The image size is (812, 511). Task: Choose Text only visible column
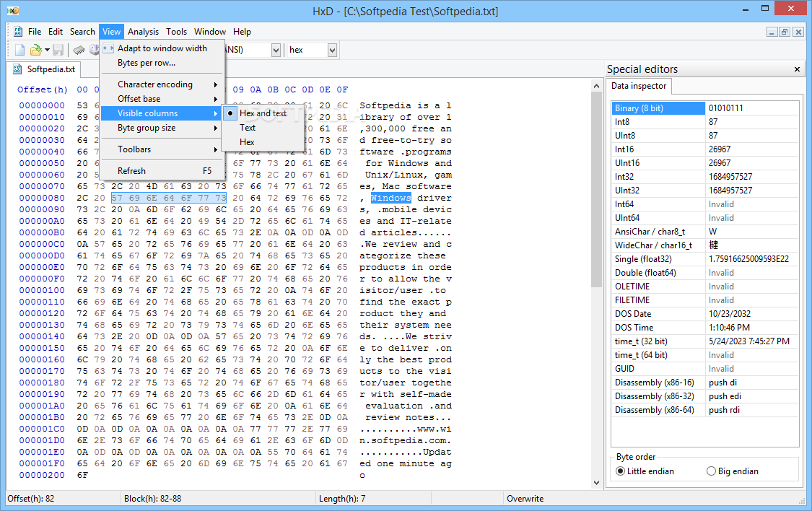(263, 127)
